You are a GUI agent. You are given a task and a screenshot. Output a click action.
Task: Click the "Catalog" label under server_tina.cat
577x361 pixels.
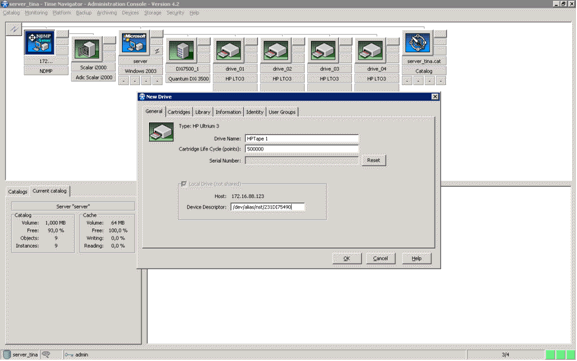click(424, 71)
